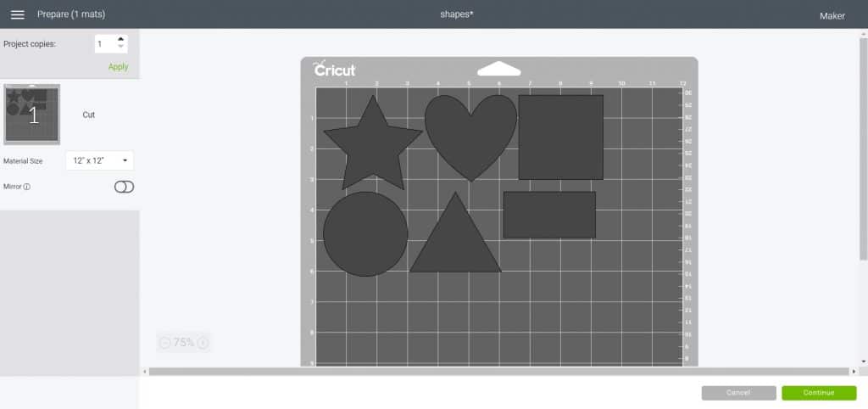Click the Maker machine label
This screenshot has height=409, width=868.
coord(832,15)
